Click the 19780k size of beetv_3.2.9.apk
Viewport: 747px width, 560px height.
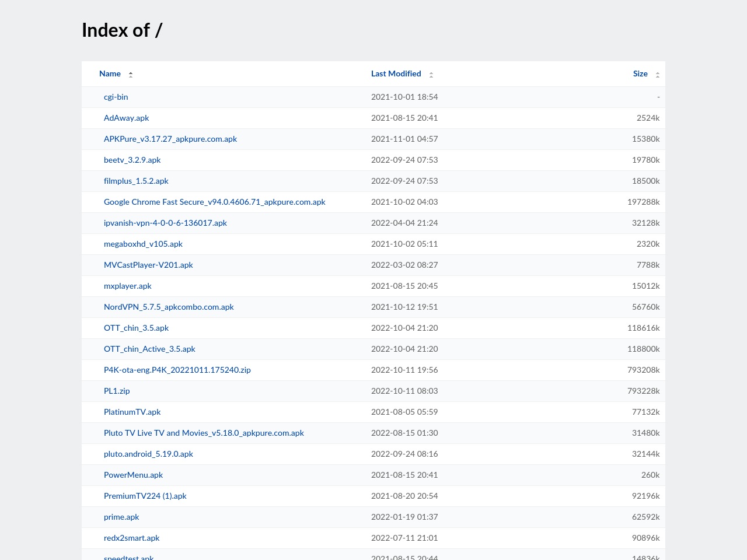[645, 160]
